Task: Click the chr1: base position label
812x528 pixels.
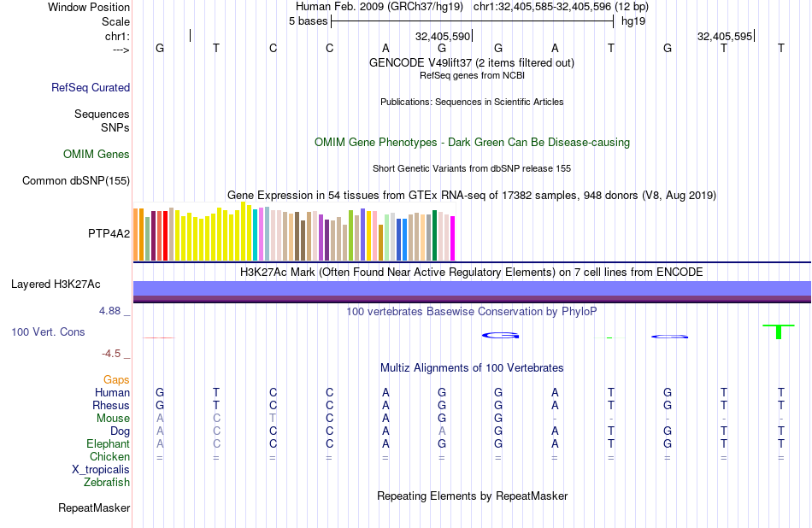Action: point(117,36)
